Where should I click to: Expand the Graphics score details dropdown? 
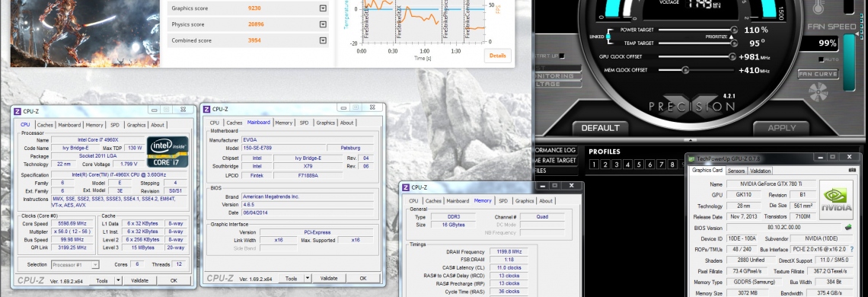pos(323,8)
